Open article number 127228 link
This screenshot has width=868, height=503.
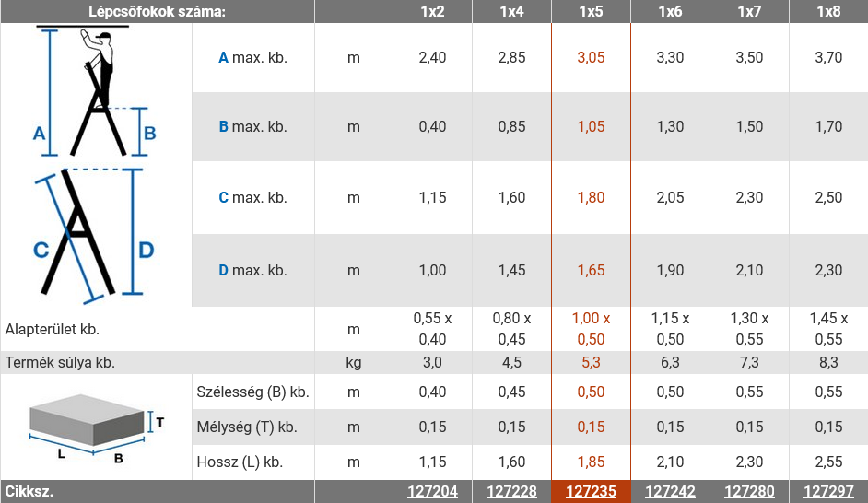(511, 491)
